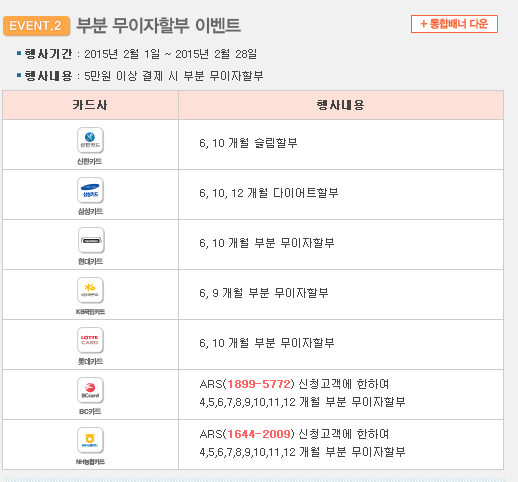The image size is (518, 482).
Task: Click the BC카드 row's 4,5,6,...12 개월 line
Action: point(302,402)
